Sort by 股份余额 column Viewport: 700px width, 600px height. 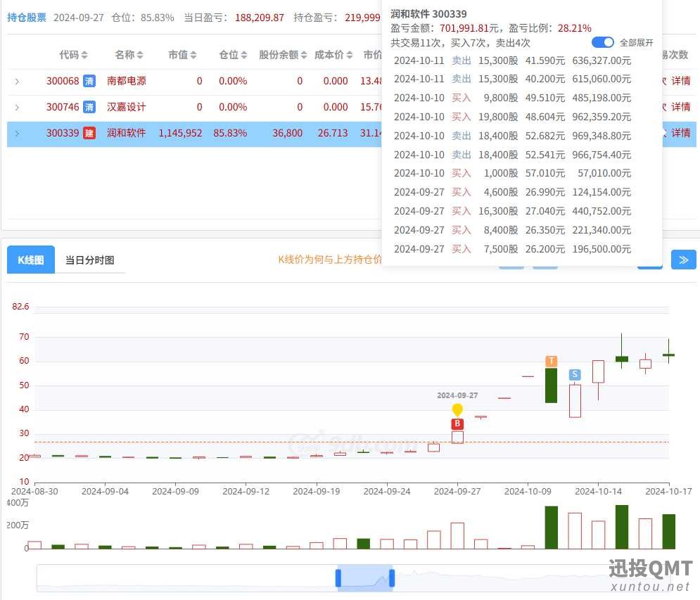[283, 55]
